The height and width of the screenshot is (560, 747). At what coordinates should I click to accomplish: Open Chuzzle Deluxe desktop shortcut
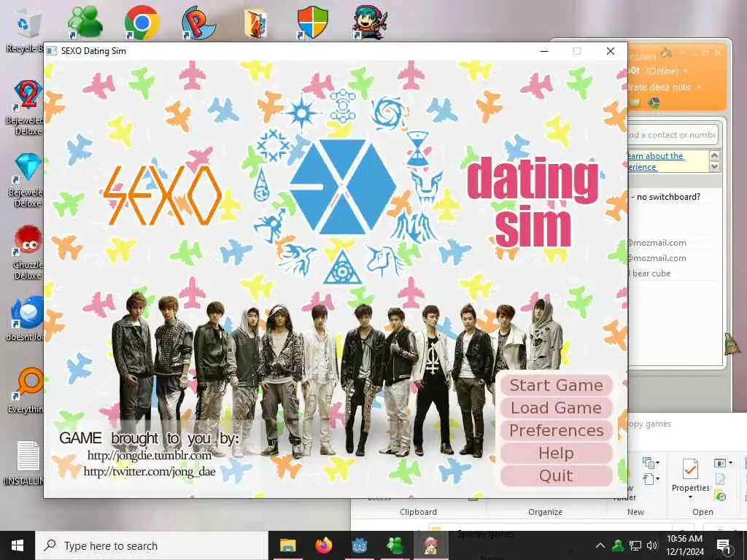pos(27,252)
